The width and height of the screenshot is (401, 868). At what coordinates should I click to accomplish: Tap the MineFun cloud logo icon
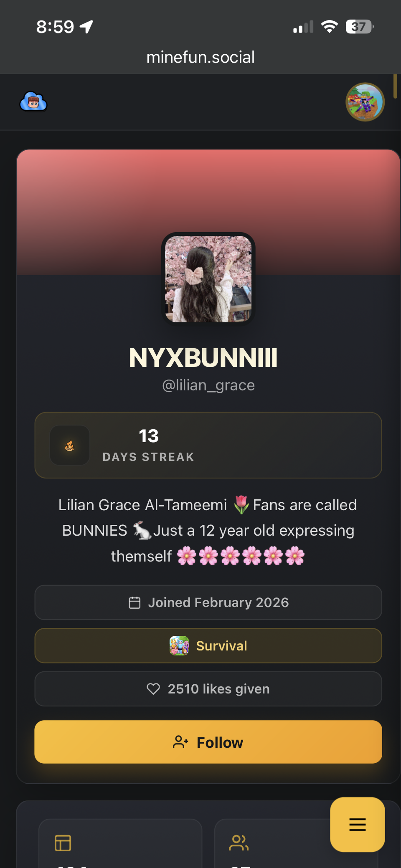[33, 101]
